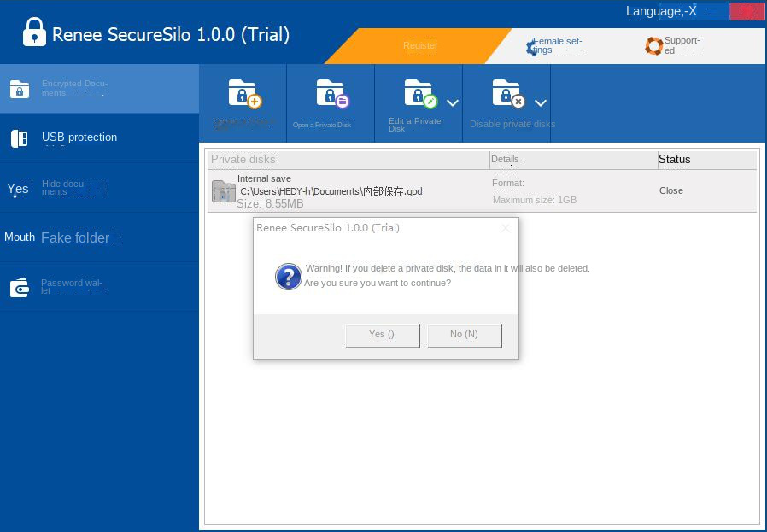Select Create a Private Disk tool
Image resolution: width=767 pixels, height=532 pixels.
click(242, 96)
